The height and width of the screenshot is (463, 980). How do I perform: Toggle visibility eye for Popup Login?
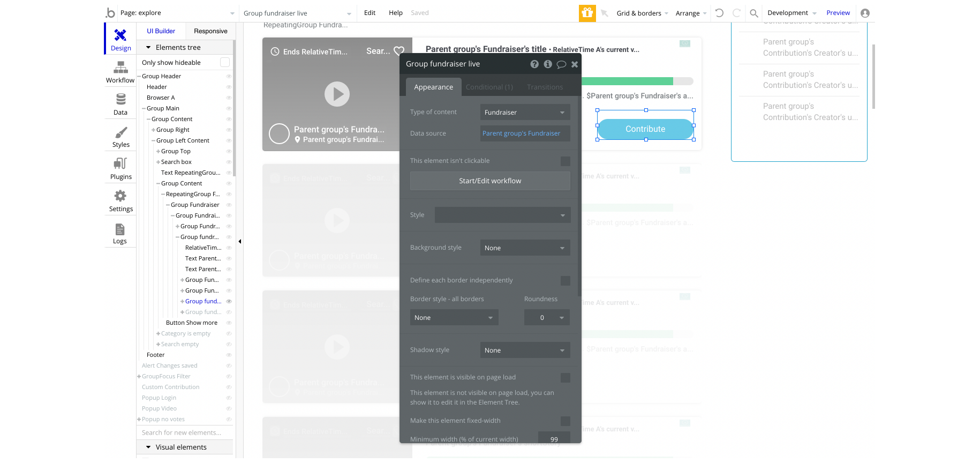click(x=229, y=398)
